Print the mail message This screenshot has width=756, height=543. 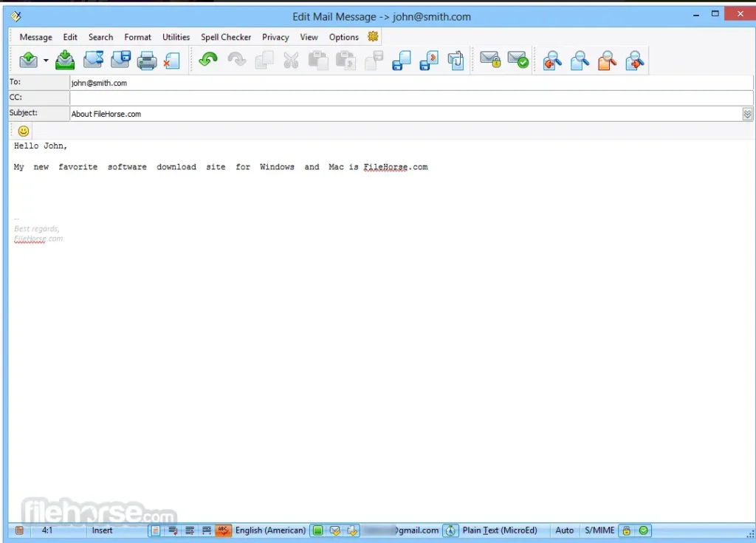pyautogui.click(x=147, y=61)
